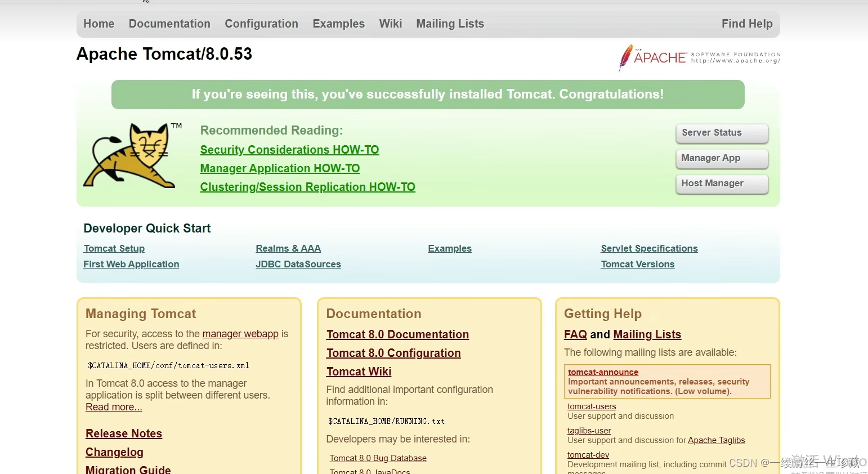Click the FAQ link in Getting Help
This screenshot has height=474, width=868.
coord(575,334)
